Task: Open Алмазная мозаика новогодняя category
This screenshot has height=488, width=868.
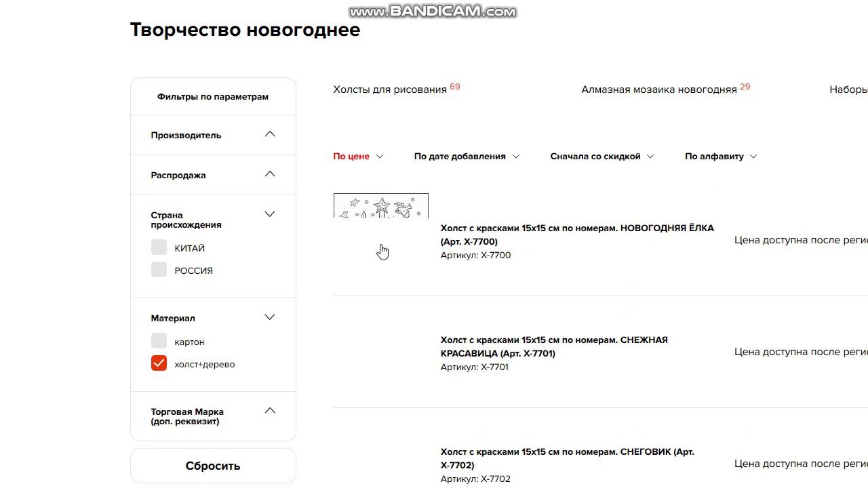Action: [x=658, y=89]
